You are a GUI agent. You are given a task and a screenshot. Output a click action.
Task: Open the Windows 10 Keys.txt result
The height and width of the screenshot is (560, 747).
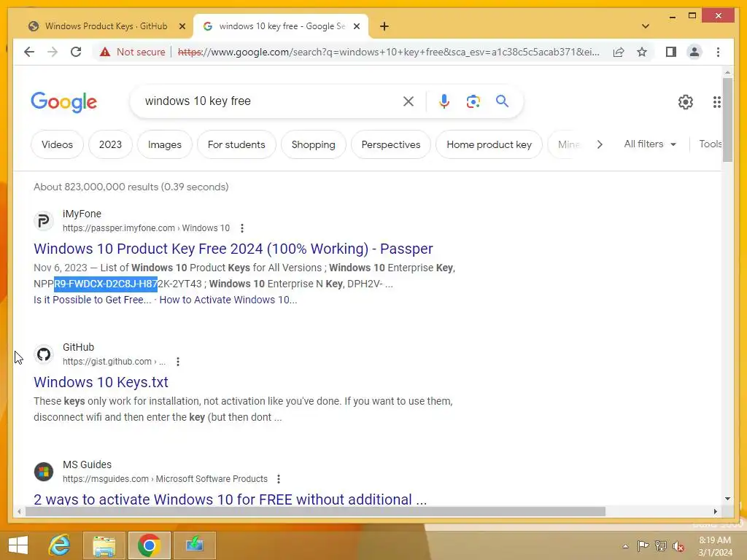pos(101,382)
